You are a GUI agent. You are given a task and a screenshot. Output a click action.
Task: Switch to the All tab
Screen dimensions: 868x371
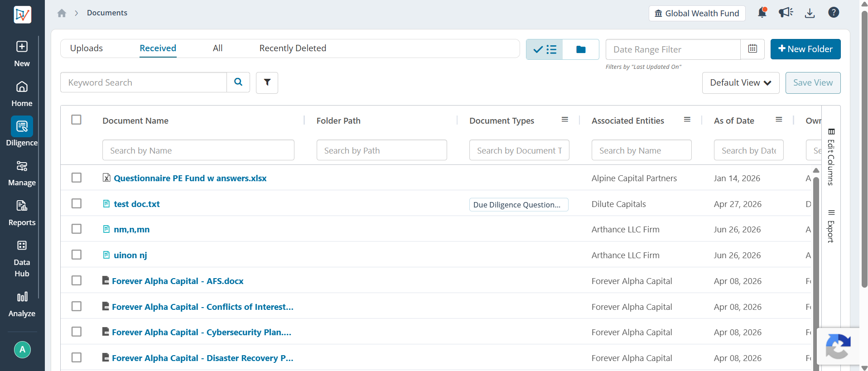[218, 48]
